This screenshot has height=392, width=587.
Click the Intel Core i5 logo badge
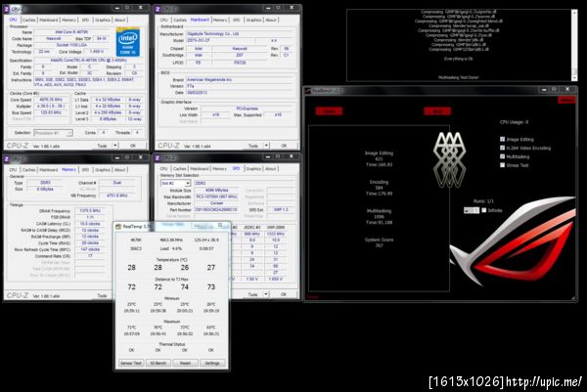(128, 42)
